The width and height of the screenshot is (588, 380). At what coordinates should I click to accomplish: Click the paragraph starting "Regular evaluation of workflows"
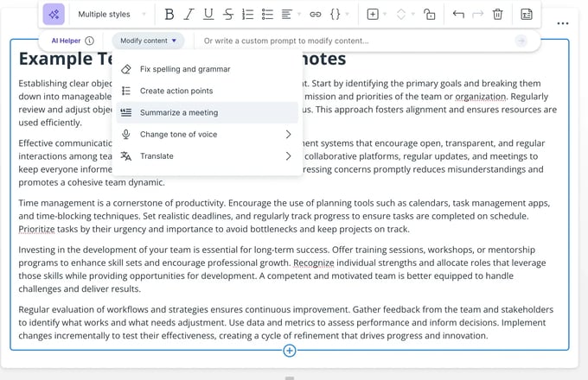(285, 322)
